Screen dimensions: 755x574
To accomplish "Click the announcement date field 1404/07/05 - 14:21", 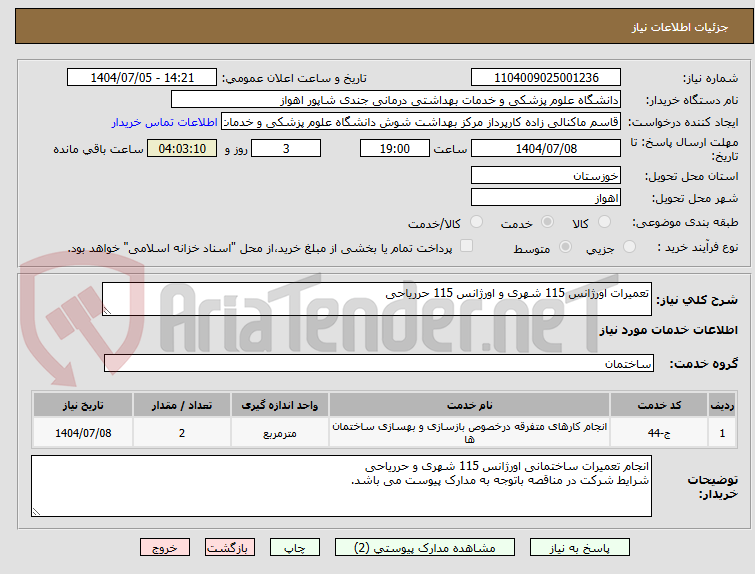I will pos(142,78).
